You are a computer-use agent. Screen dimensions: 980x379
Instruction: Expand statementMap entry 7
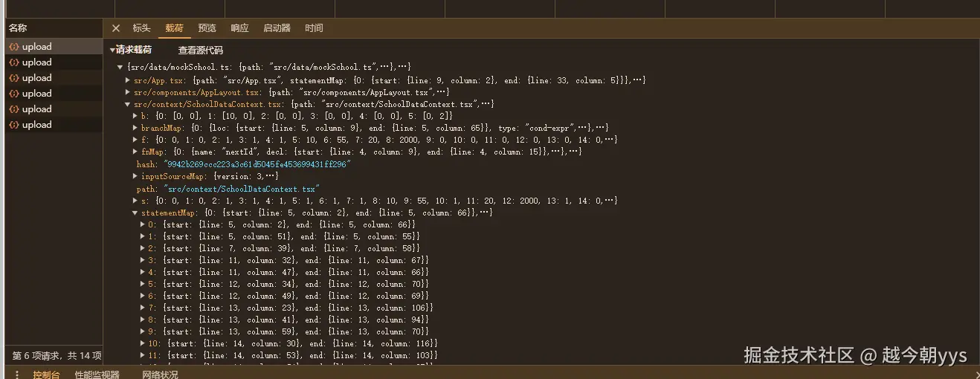143,308
